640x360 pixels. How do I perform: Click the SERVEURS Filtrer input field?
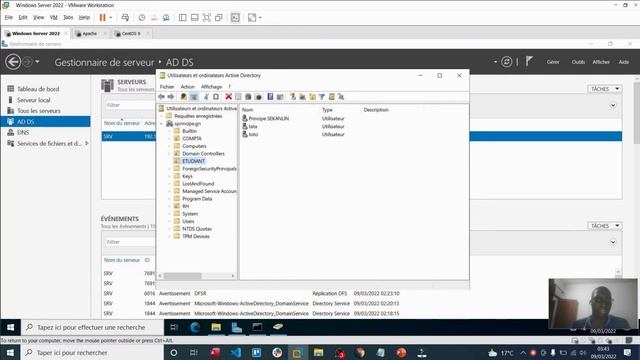tap(130, 105)
